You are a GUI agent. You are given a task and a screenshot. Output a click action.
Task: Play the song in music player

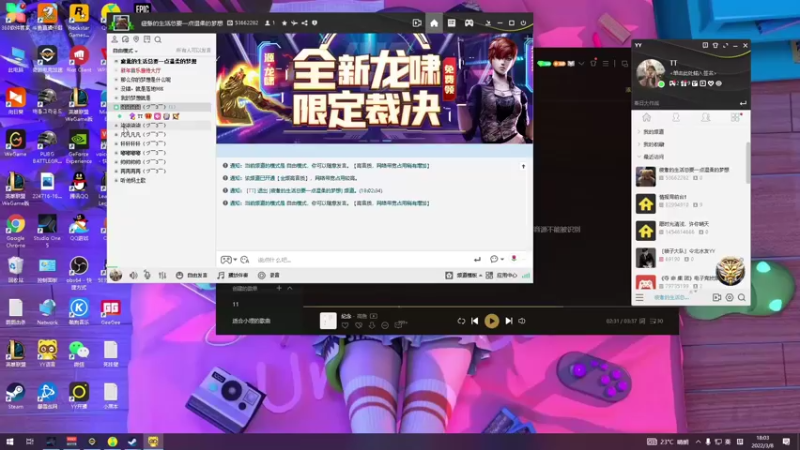[x=491, y=321]
